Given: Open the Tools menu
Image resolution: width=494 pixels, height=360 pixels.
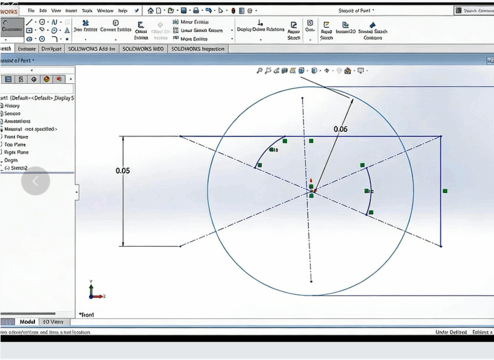Looking at the screenshot, I should click(87, 11).
